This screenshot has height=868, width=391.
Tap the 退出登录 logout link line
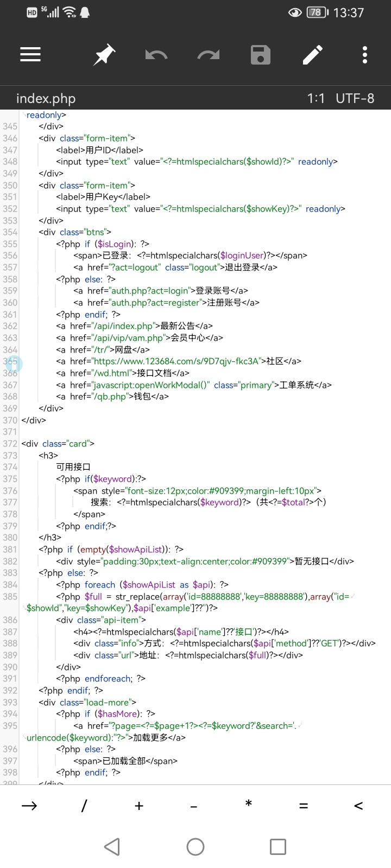click(175, 267)
